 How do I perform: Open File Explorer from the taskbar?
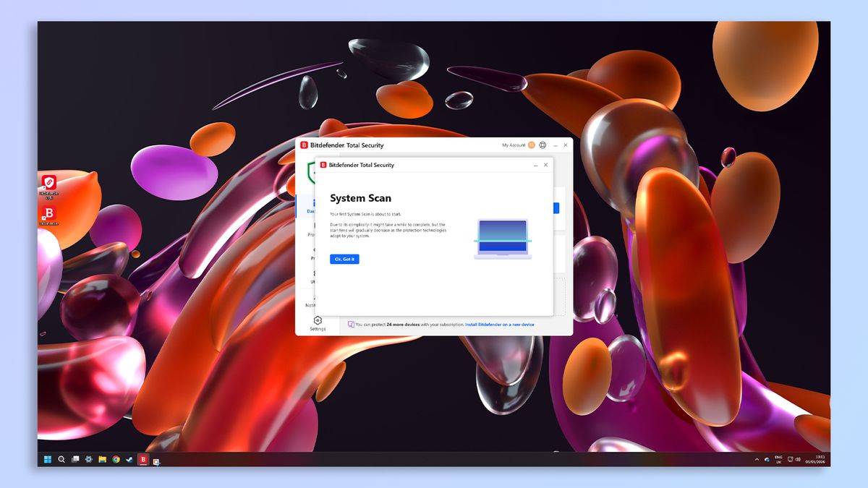click(x=102, y=459)
